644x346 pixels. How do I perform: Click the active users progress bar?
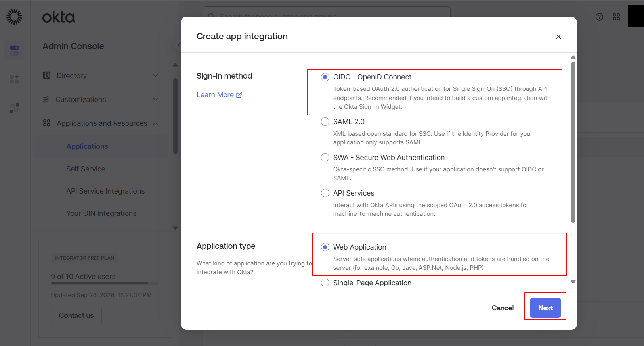point(105,283)
